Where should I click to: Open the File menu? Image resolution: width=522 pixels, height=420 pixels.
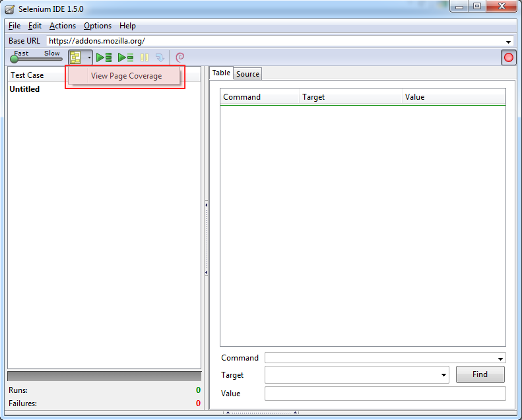pyautogui.click(x=15, y=26)
